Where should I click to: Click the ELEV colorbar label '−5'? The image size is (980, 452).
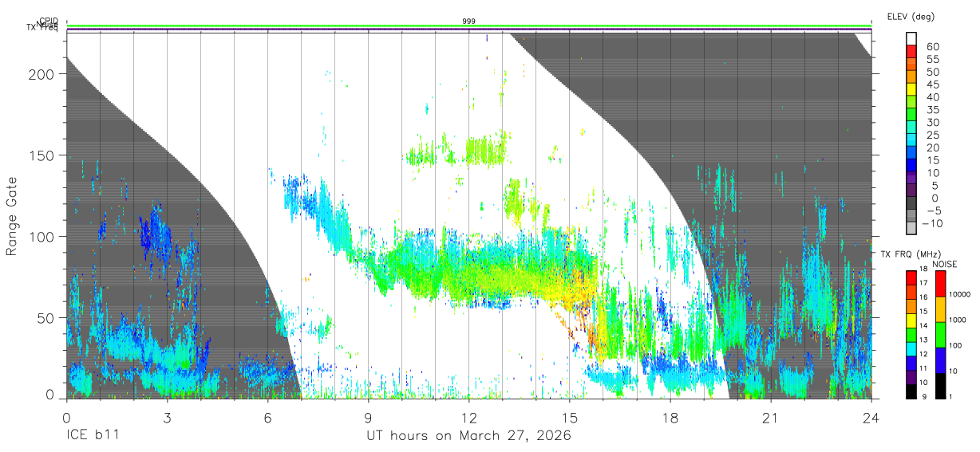tap(934, 210)
